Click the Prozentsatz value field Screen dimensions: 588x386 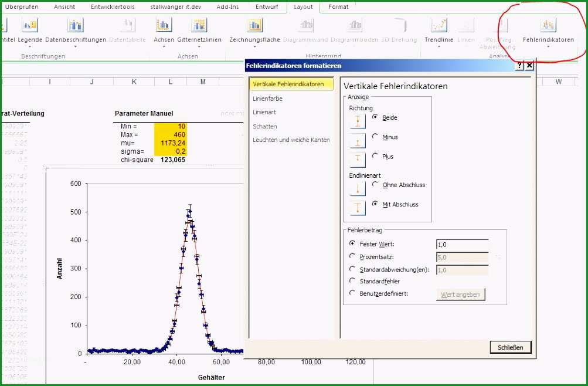click(x=463, y=258)
